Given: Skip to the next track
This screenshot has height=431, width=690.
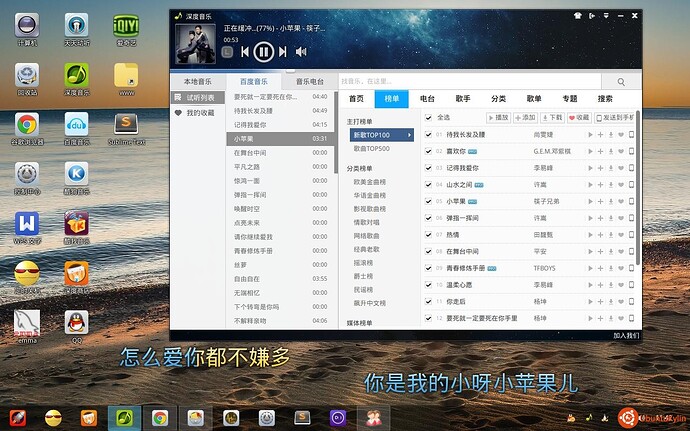Looking at the screenshot, I should click(x=283, y=52).
